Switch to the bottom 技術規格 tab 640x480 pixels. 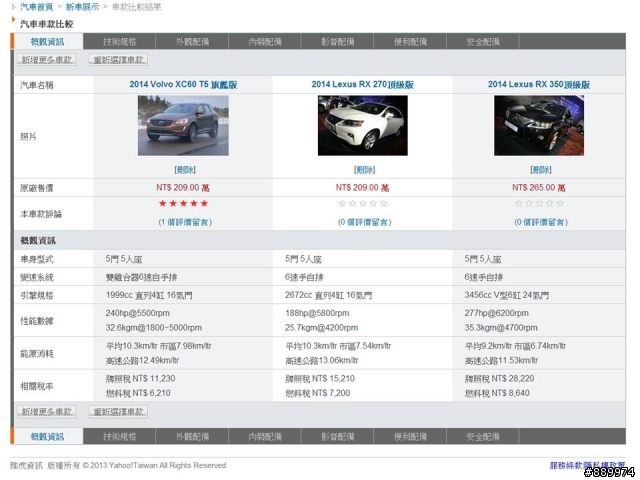tap(120, 437)
